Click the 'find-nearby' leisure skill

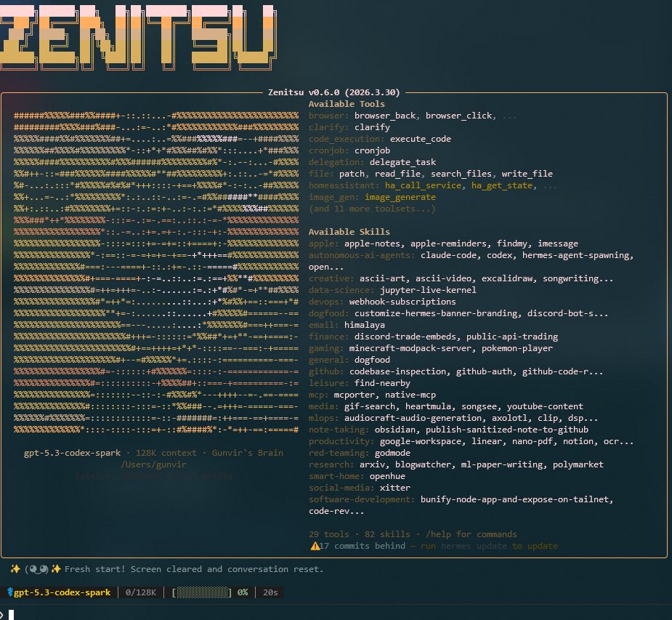pos(382,383)
